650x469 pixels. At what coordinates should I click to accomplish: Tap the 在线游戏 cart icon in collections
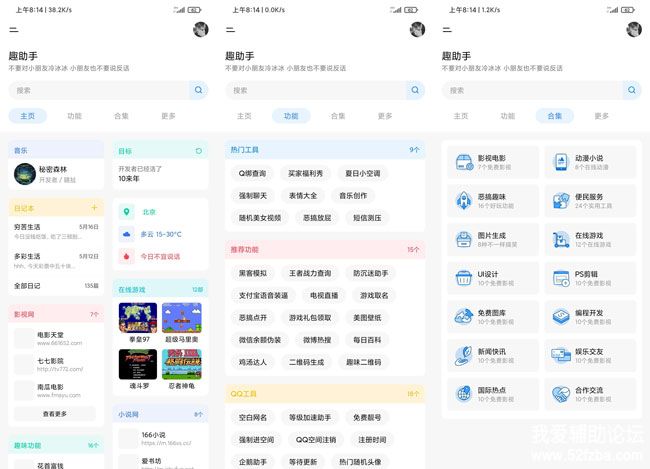[561, 240]
